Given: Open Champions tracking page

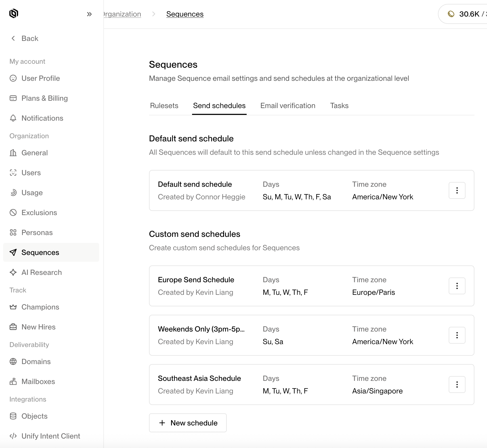Looking at the screenshot, I should [40, 307].
